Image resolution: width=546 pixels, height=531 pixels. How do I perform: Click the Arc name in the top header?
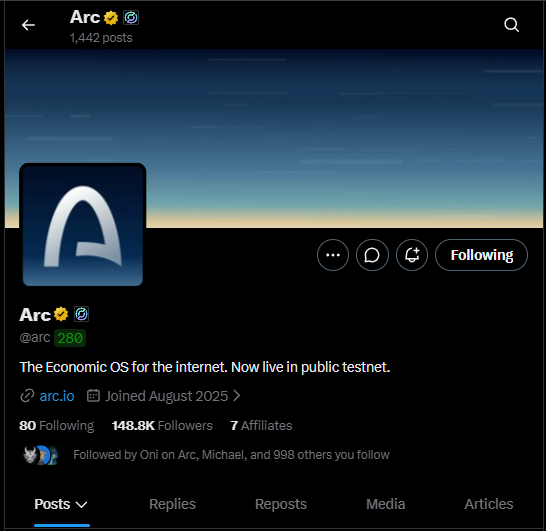pyautogui.click(x=85, y=17)
